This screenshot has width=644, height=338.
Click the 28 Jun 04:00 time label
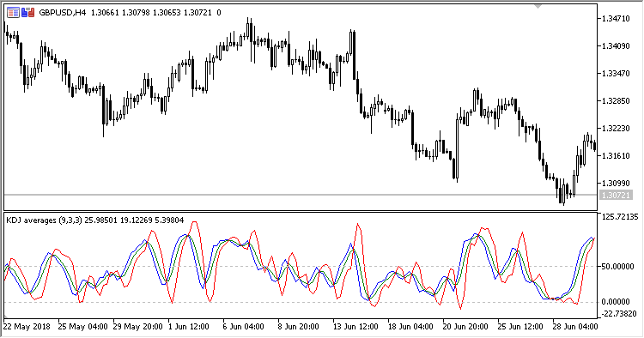point(575,327)
